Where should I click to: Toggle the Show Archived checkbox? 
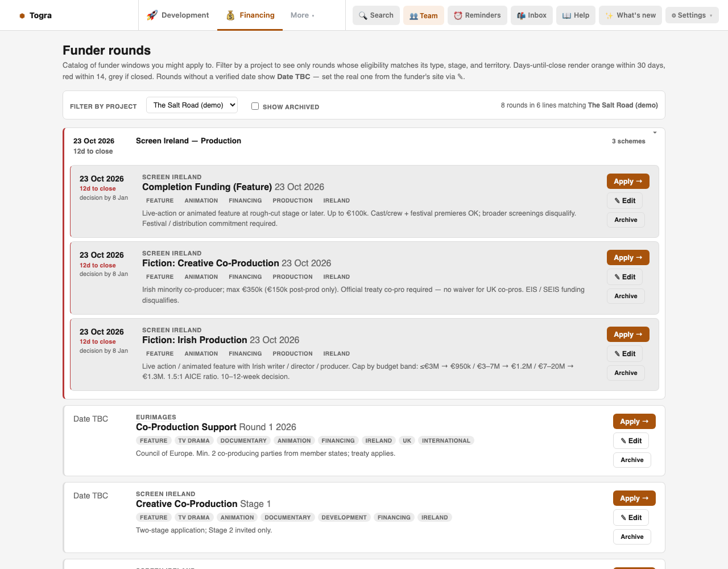click(x=255, y=106)
